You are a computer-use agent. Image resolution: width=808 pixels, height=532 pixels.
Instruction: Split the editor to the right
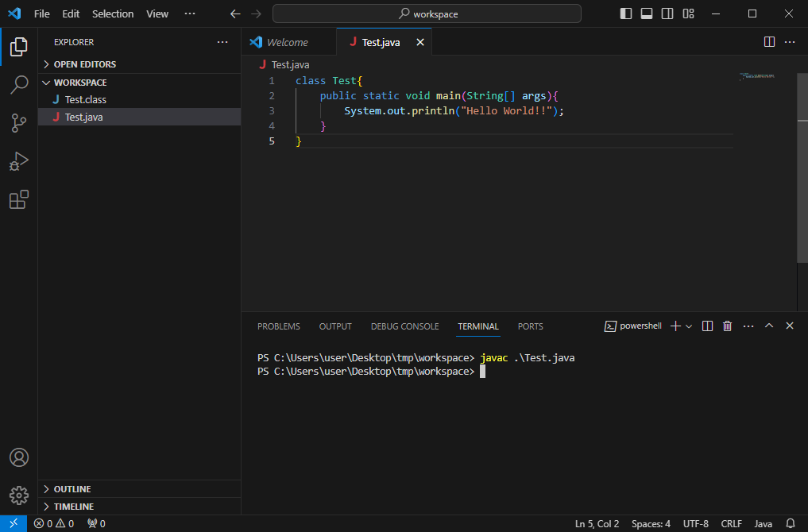pyautogui.click(x=769, y=42)
